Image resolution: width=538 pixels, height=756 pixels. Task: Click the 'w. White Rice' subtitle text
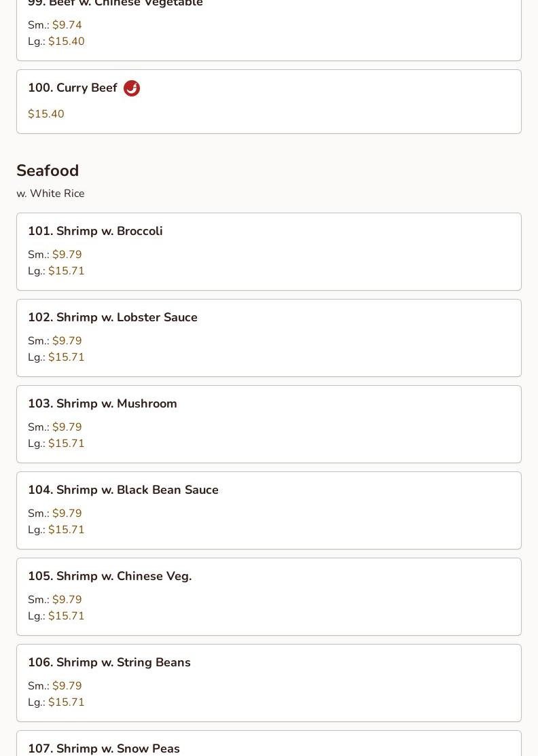[51, 194]
